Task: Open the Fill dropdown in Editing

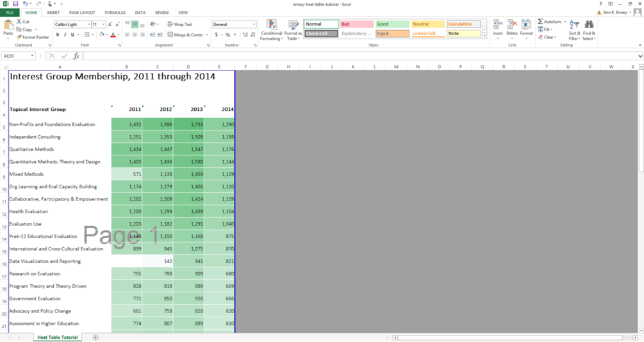Action: (545, 29)
